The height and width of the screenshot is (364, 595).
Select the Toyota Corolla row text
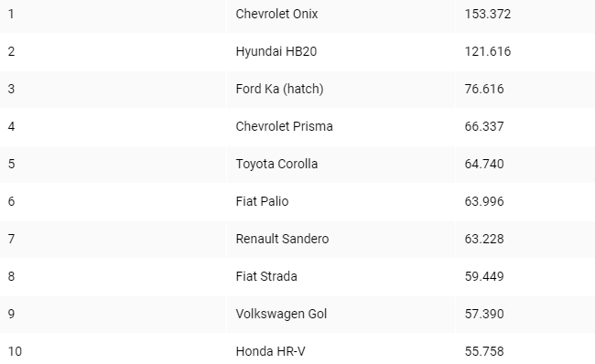point(276,164)
